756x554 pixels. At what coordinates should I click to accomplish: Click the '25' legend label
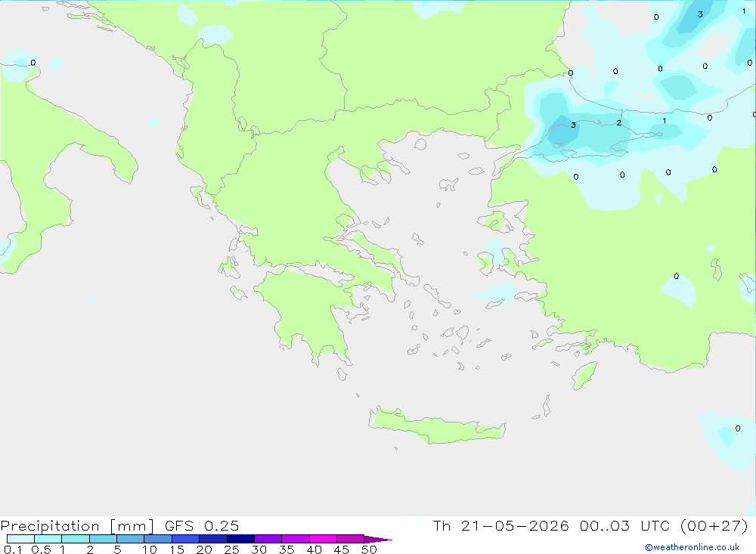(231, 549)
